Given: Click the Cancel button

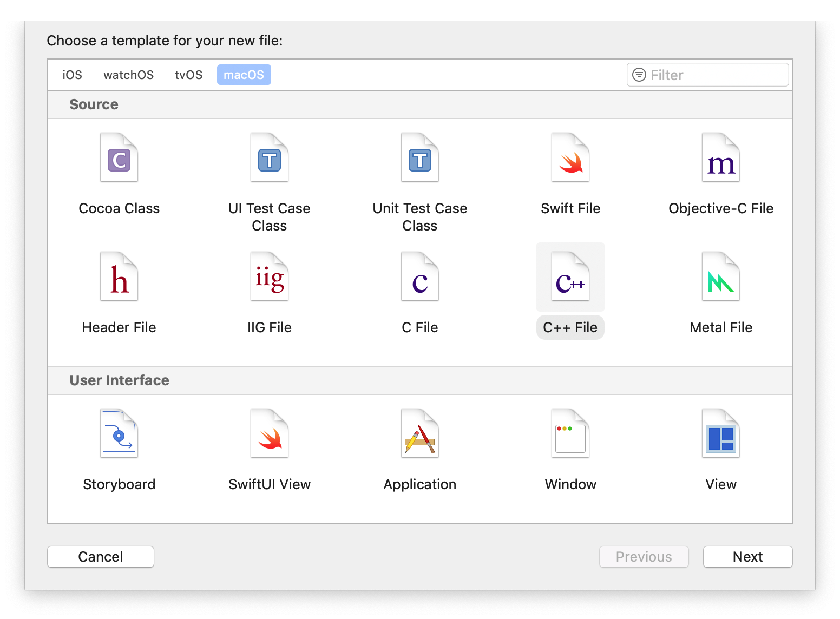Looking at the screenshot, I should [101, 557].
